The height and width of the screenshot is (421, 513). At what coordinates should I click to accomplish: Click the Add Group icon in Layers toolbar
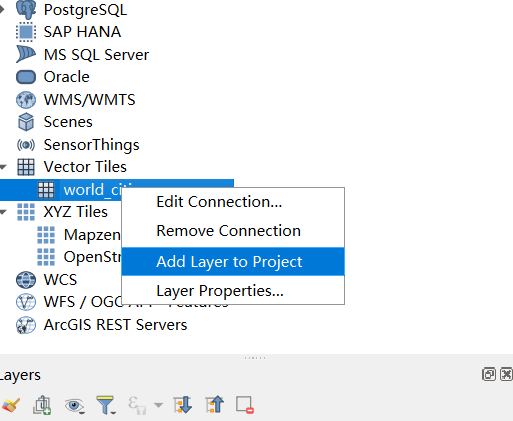[x=42, y=405]
